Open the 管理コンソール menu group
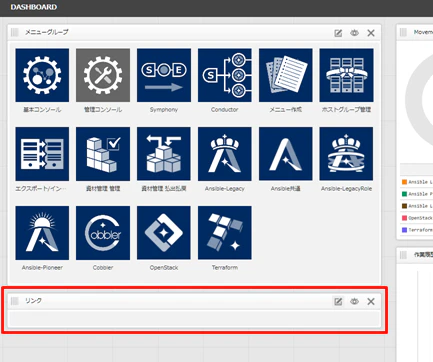This screenshot has height=362, width=433. point(103,75)
